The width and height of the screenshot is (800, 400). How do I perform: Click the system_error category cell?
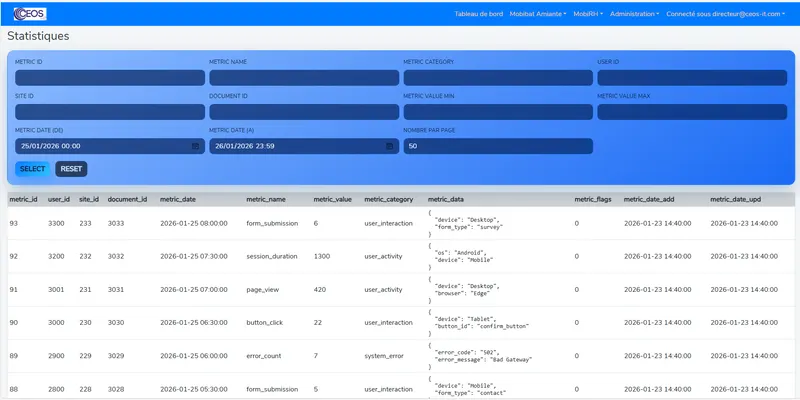(384, 356)
